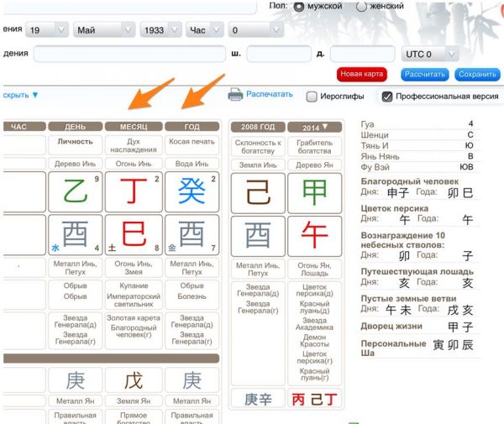Viewport: 504px width, 424px height.
Task: Select the женский gender radio button
Action: click(x=361, y=7)
